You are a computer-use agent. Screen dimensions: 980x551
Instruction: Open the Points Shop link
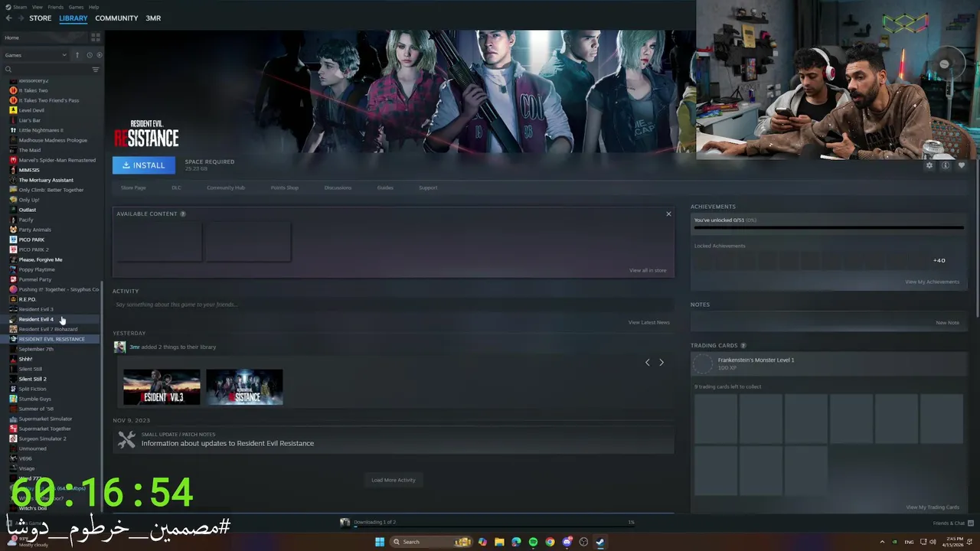coord(284,187)
